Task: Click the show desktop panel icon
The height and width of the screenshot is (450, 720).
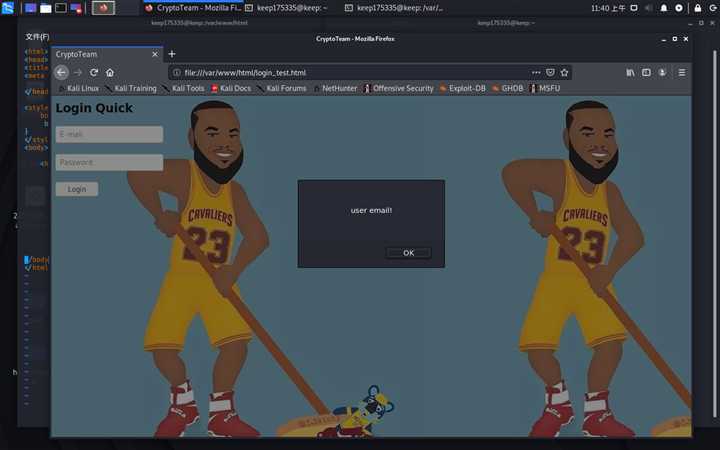Action: (30, 8)
